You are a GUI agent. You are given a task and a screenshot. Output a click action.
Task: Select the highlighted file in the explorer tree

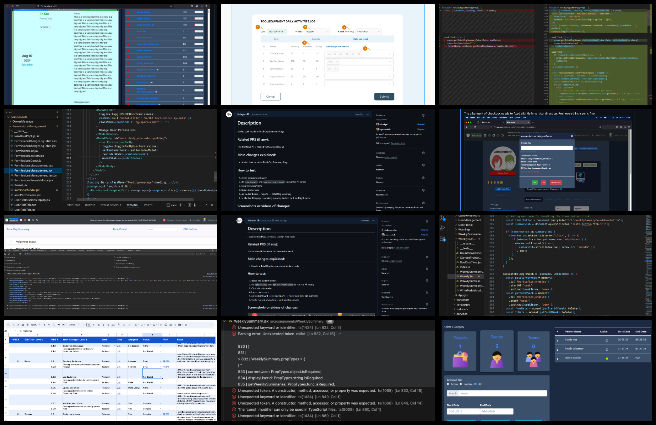tap(33, 171)
